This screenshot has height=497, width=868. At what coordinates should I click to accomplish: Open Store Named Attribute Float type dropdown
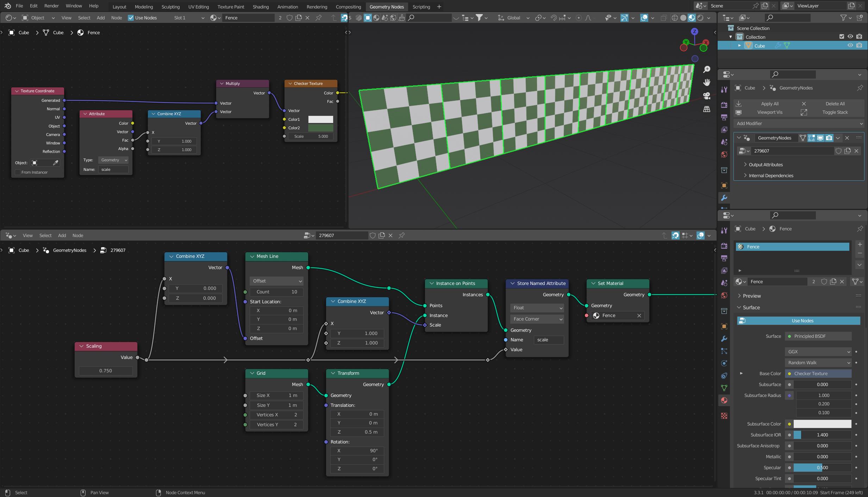537,308
